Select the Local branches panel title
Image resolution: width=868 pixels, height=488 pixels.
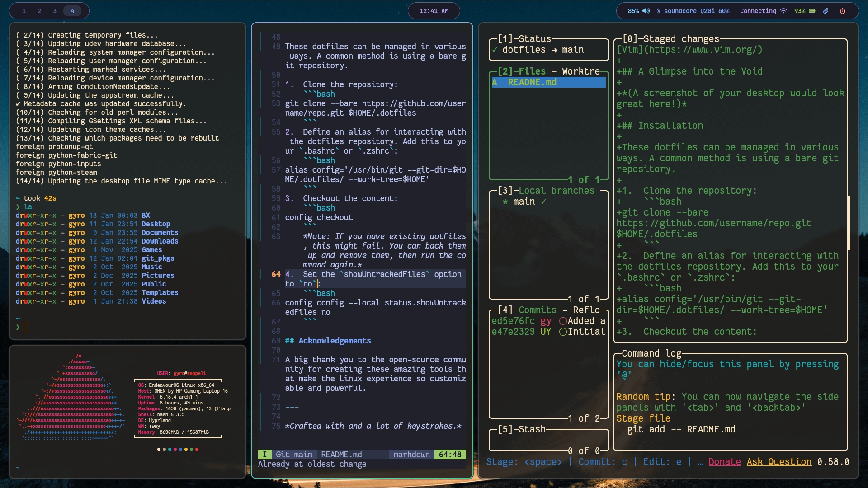pyautogui.click(x=556, y=191)
